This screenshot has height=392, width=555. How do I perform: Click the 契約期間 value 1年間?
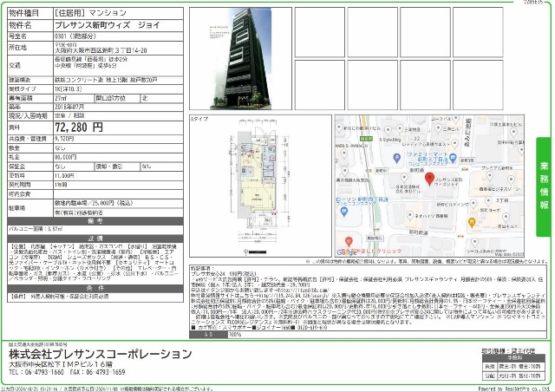[61, 185]
